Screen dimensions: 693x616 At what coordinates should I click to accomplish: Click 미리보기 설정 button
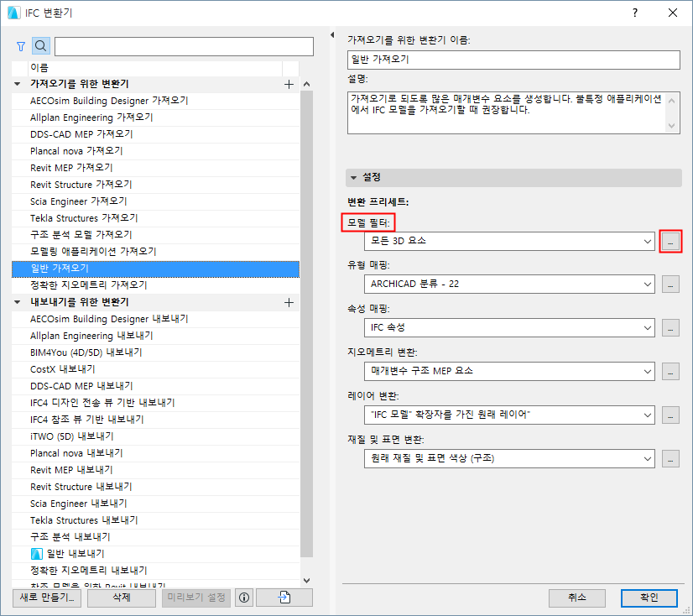[196, 598]
